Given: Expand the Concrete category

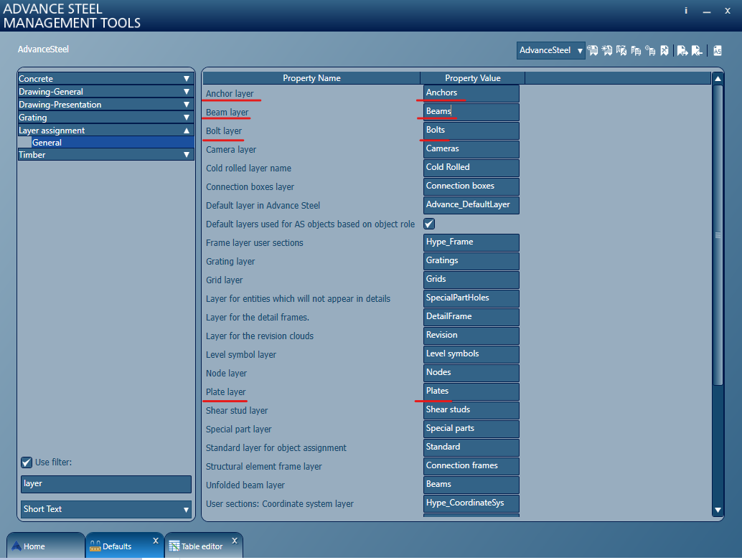Looking at the screenshot, I should [x=105, y=78].
